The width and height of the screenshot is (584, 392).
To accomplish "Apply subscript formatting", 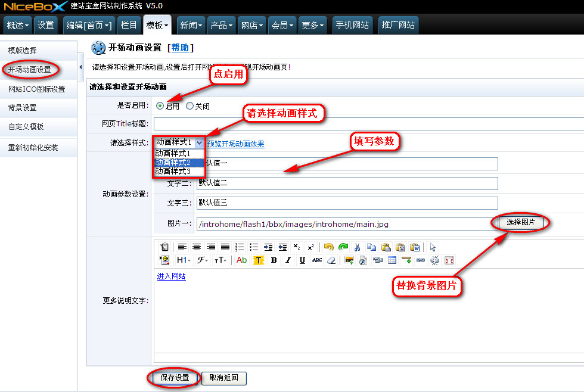I will 297,247.
